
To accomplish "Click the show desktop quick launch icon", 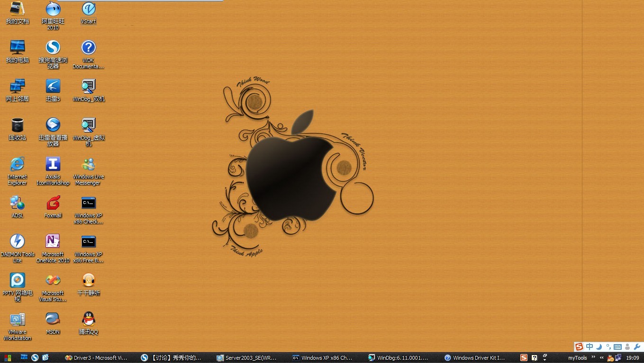I will click(x=24, y=358).
